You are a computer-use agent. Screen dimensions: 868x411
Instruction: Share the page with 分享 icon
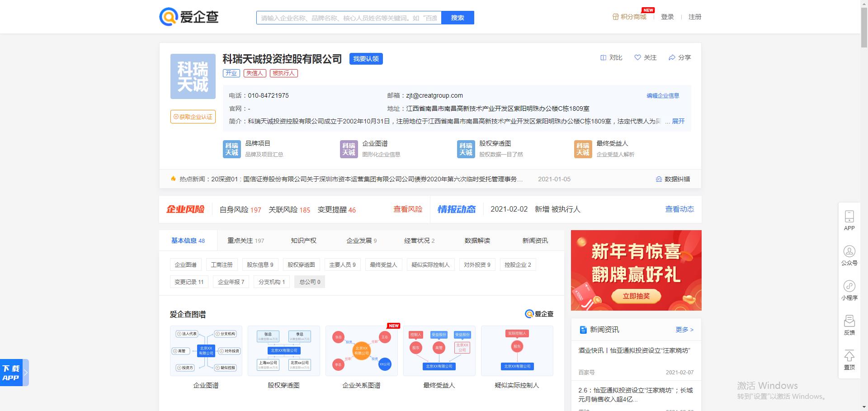[672, 57]
